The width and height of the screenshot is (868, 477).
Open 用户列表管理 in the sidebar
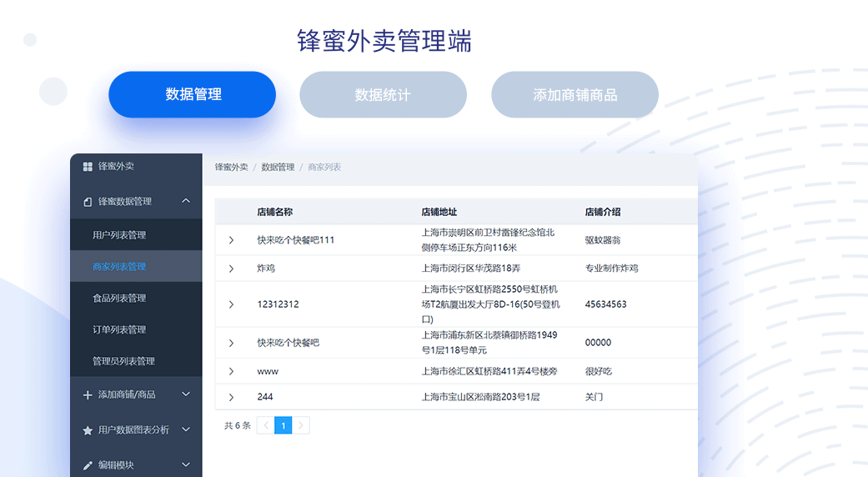[x=119, y=235]
